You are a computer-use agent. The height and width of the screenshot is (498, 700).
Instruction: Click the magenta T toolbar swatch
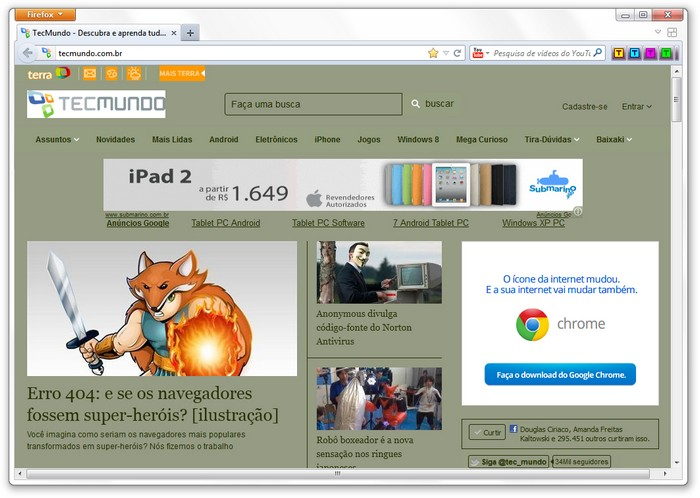pos(650,54)
